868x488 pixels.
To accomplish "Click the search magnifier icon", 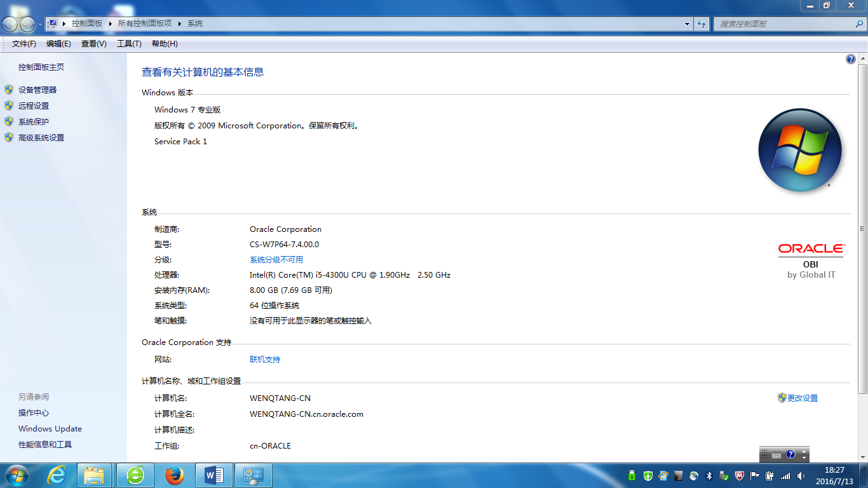I will (858, 24).
